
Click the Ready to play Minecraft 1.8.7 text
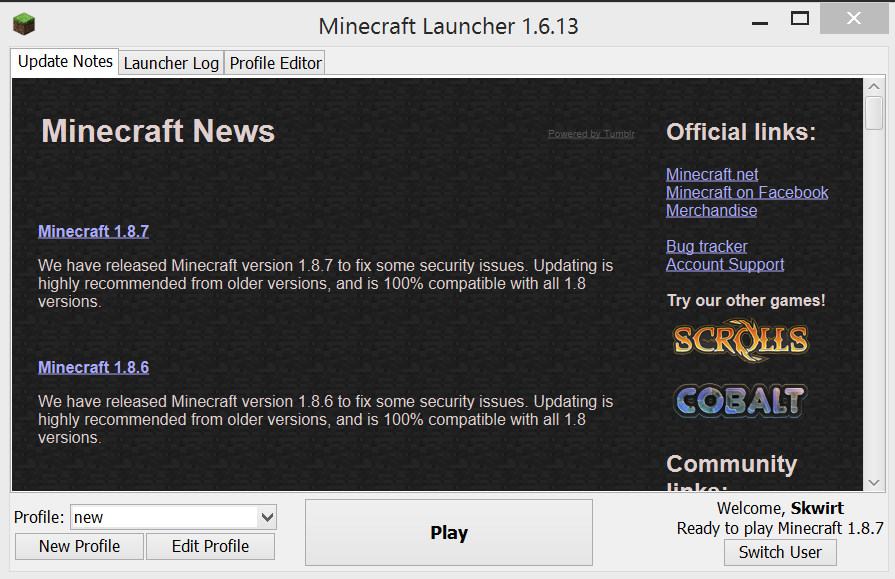780,528
